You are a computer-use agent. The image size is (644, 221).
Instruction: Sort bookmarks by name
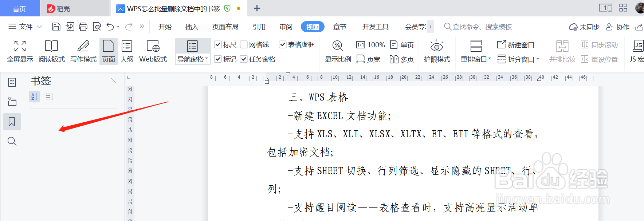click(x=34, y=96)
